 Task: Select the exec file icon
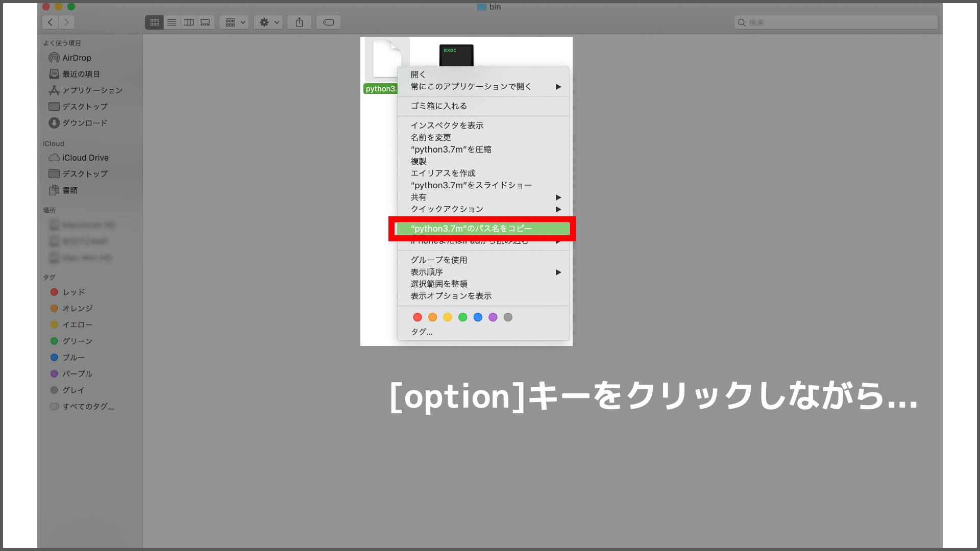point(456,55)
